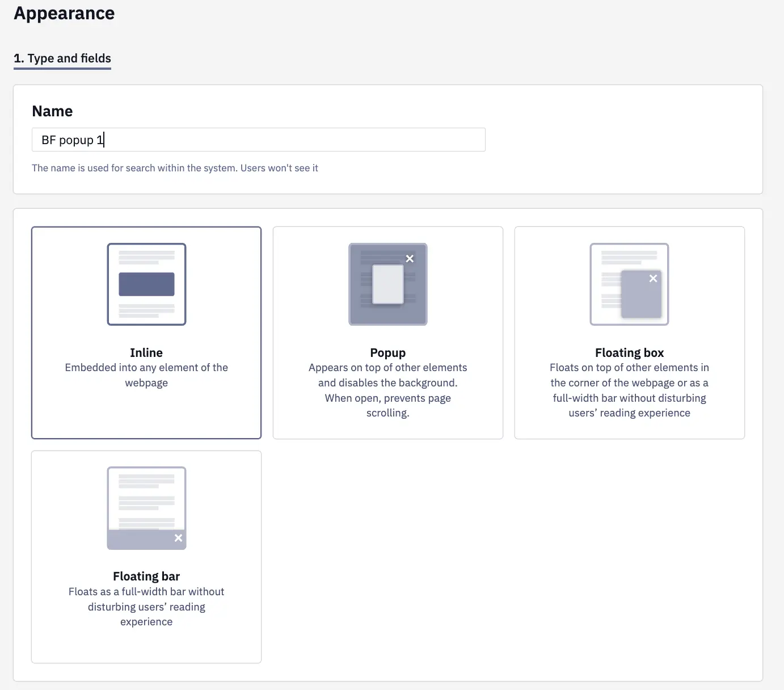Click the X mark in Floating bar illustration
Image resolution: width=784 pixels, height=690 pixels.
[x=178, y=538]
